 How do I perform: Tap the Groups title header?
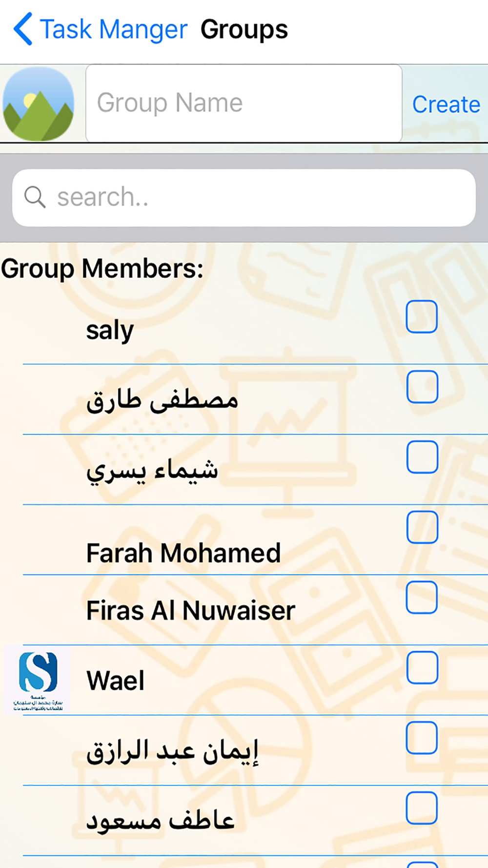(244, 29)
